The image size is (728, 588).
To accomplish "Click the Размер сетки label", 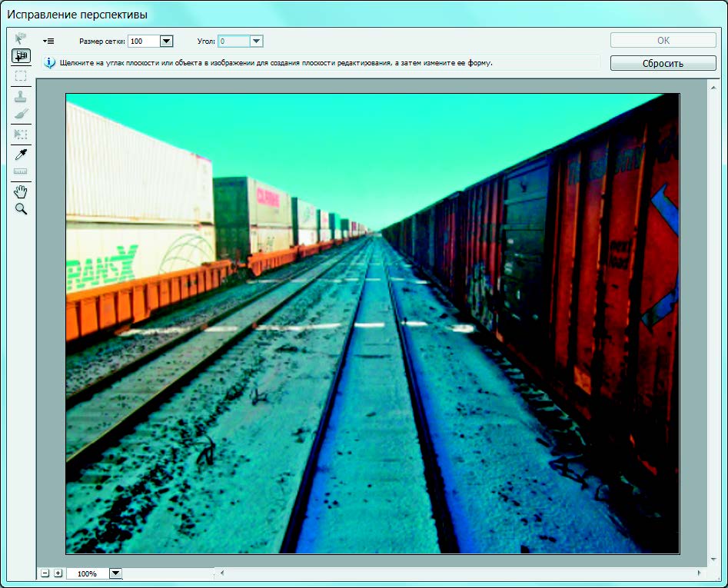I will point(102,42).
